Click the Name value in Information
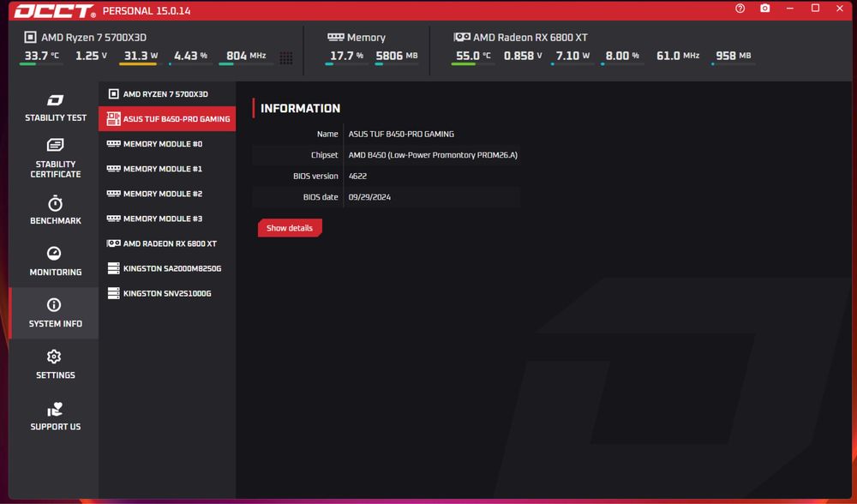 click(401, 134)
